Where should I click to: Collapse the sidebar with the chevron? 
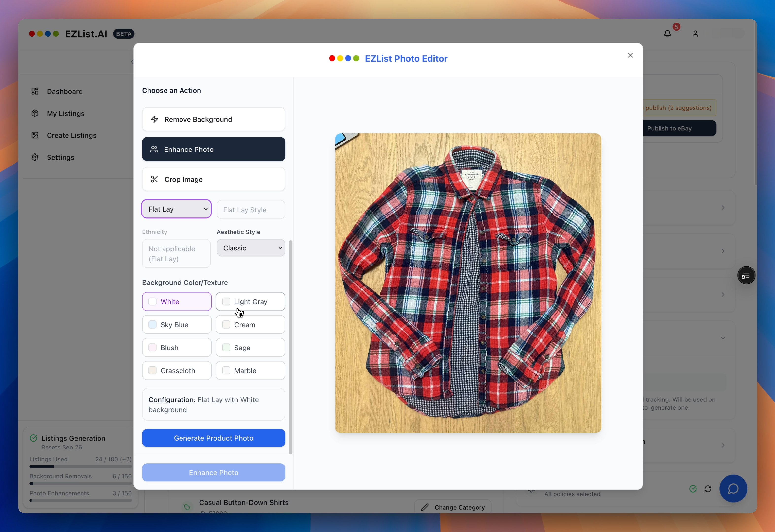click(132, 62)
